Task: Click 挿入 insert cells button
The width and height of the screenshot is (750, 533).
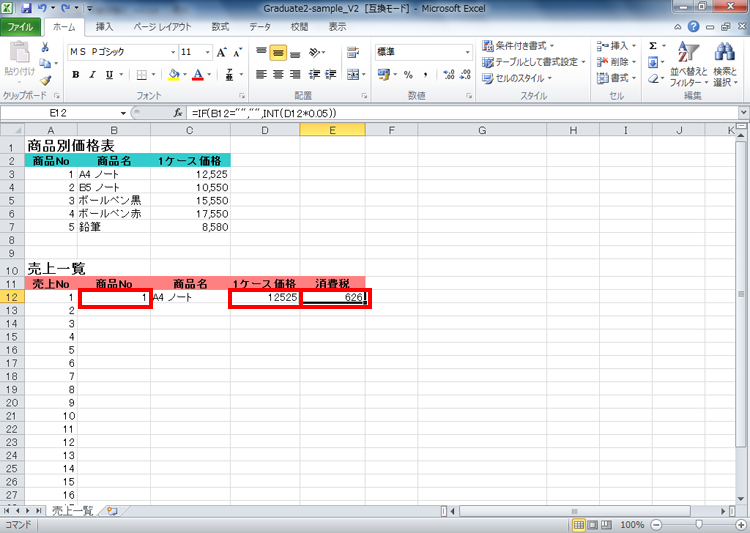Action: coord(617,46)
